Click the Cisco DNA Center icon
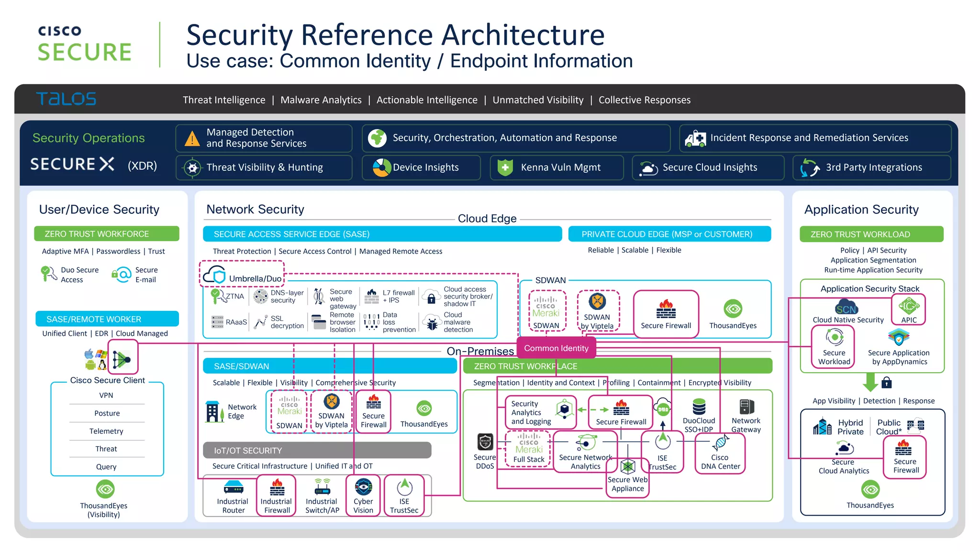The width and height of the screenshot is (980, 551). 720,443
